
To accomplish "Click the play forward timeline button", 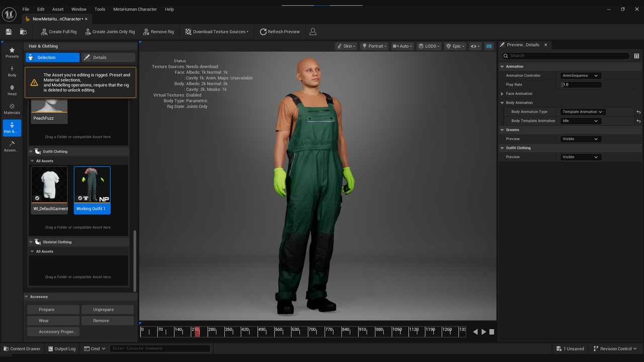I will click(484, 332).
